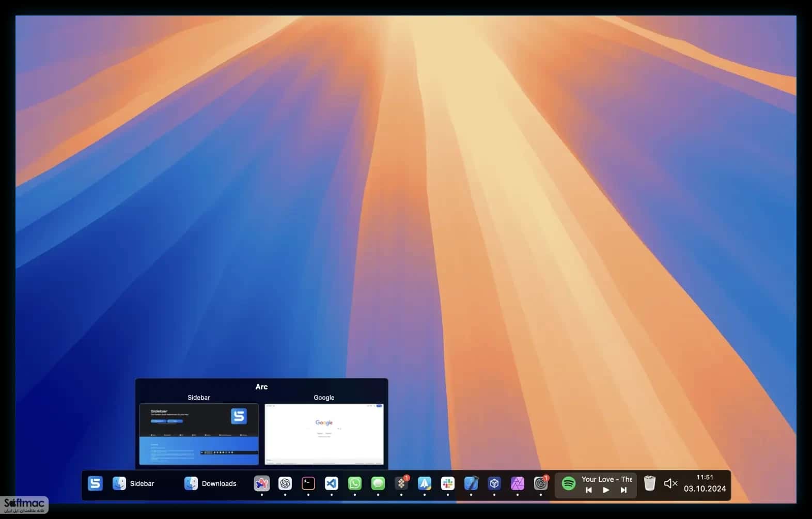Open the Messages app in the dock

pyautogui.click(x=378, y=483)
